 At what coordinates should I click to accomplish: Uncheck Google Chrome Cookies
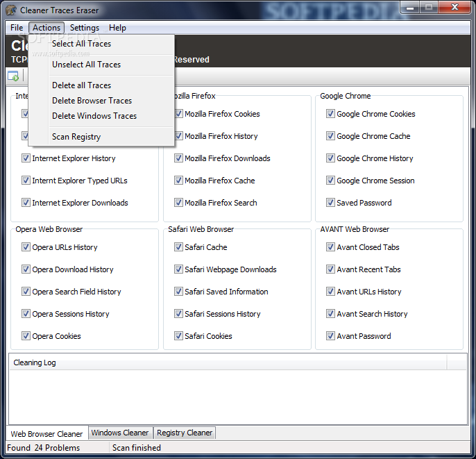[x=330, y=114]
